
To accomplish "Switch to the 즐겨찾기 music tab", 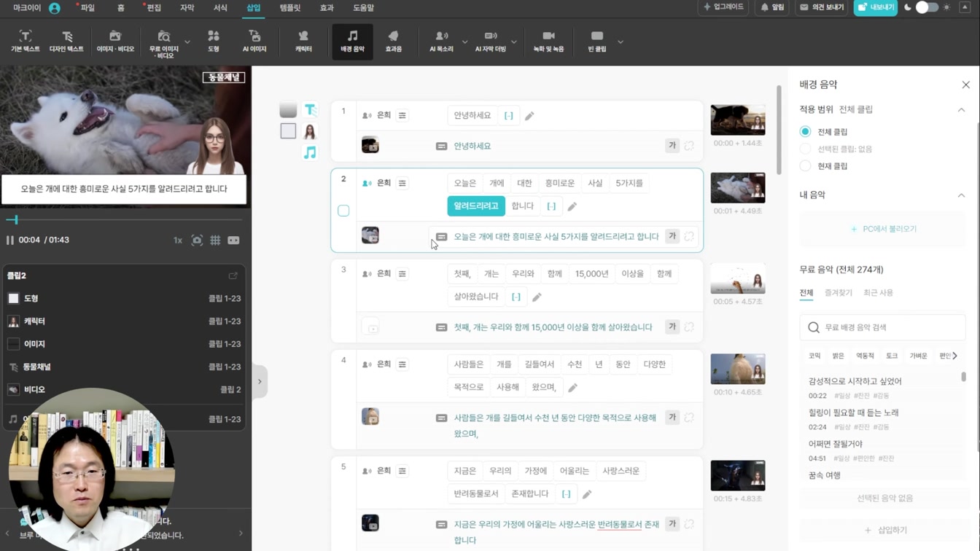I will tap(838, 292).
